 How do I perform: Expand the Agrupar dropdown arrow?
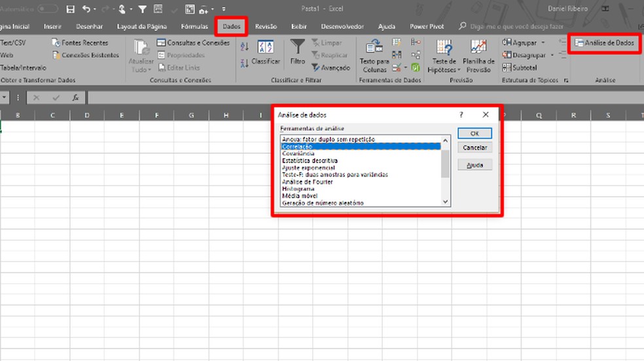[x=543, y=43]
